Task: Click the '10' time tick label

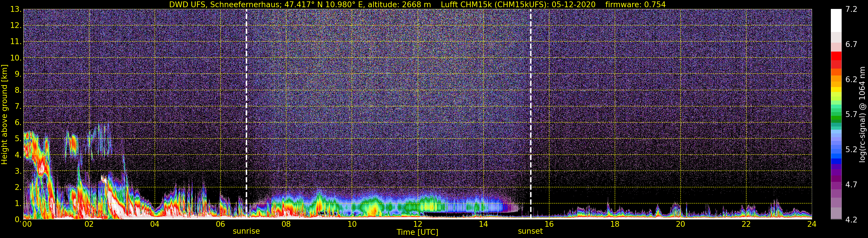Action: coord(352,224)
